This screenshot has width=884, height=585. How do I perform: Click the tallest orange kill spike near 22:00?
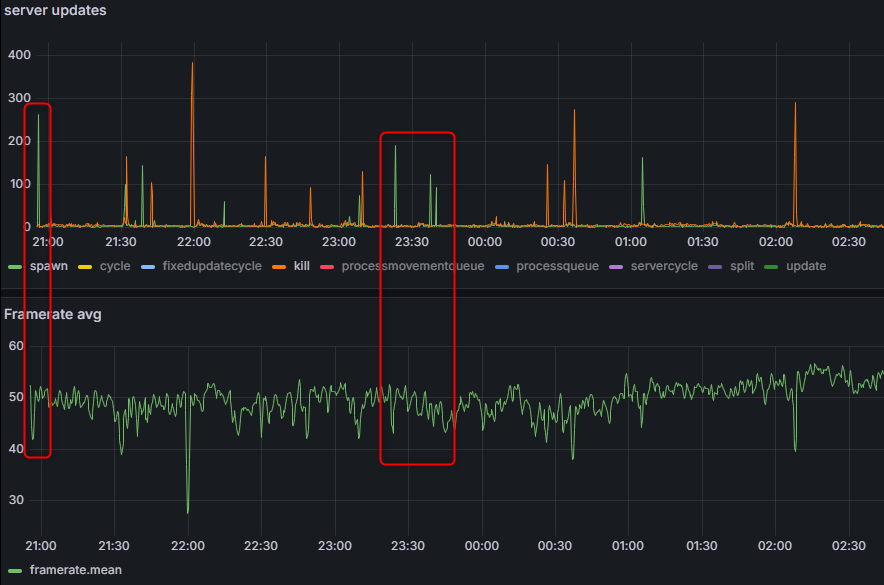[192, 64]
